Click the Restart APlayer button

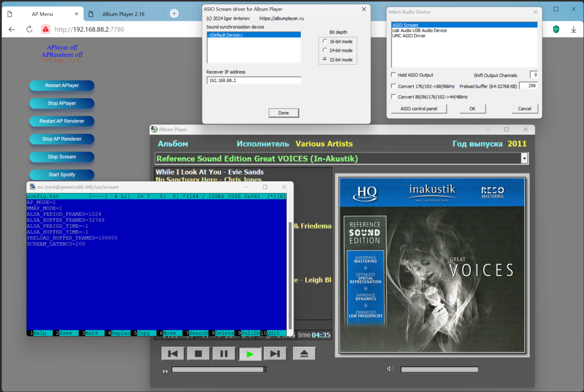[x=62, y=86]
